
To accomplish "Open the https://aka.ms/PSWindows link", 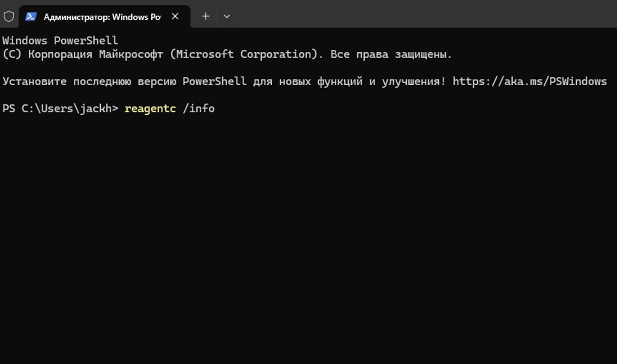I will pos(530,81).
